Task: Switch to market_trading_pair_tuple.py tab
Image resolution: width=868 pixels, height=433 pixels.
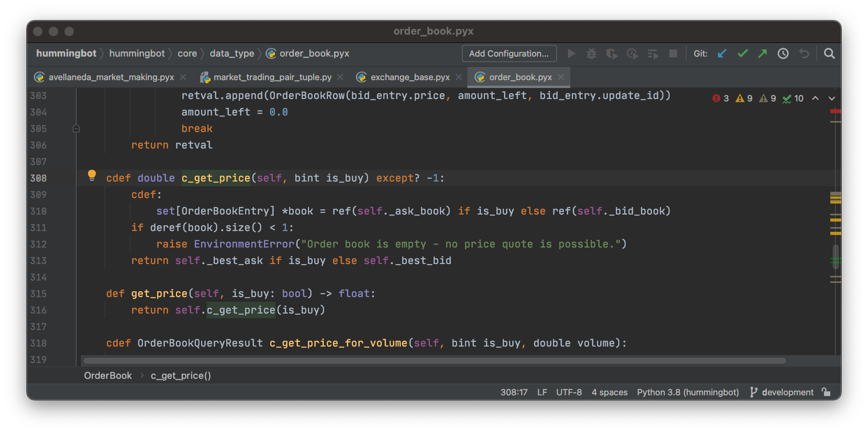Action: [272, 77]
